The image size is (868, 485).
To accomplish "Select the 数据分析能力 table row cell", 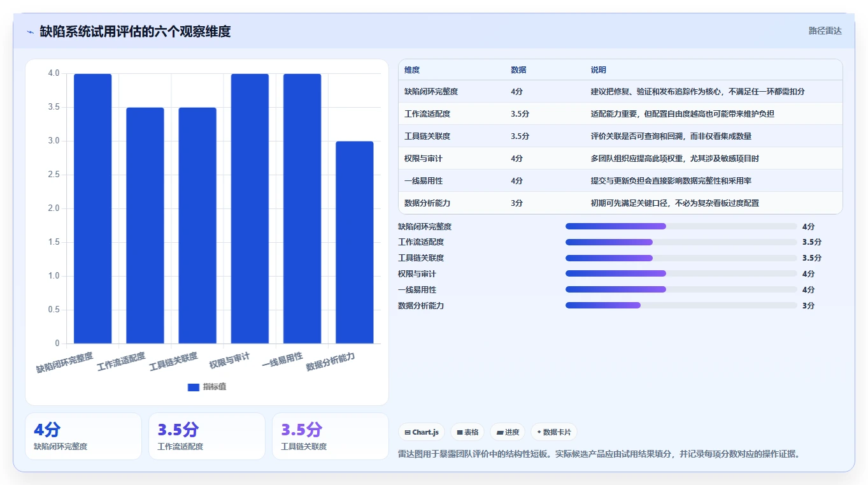I will coord(427,203).
